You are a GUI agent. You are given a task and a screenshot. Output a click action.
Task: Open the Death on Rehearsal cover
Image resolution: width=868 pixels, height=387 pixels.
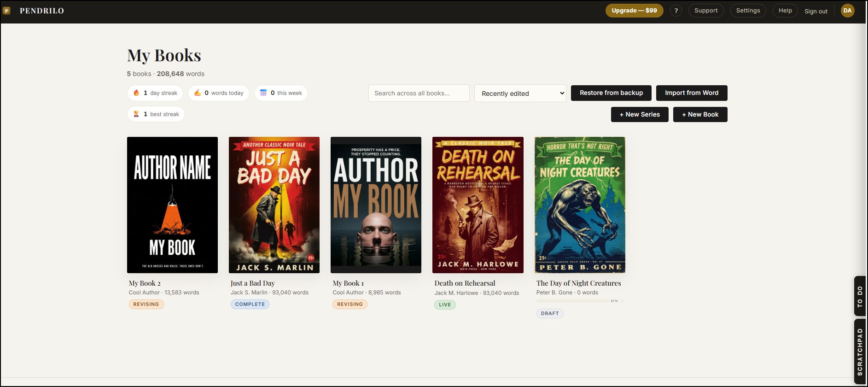[x=478, y=205]
